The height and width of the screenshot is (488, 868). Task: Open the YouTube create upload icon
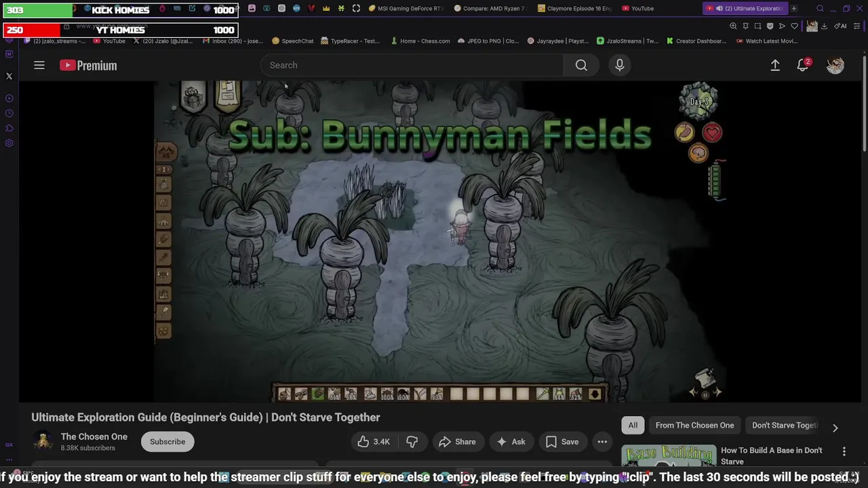tap(775, 65)
